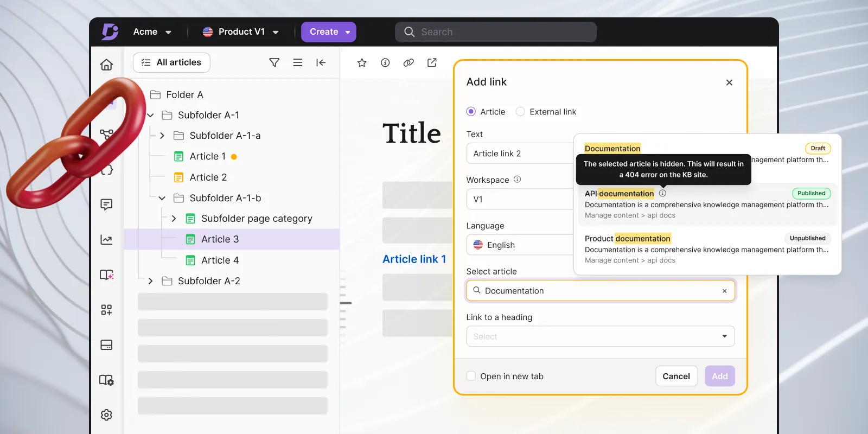The width and height of the screenshot is (868, 434).
Task: Select the API documentation published result
Action: point(707,205)
